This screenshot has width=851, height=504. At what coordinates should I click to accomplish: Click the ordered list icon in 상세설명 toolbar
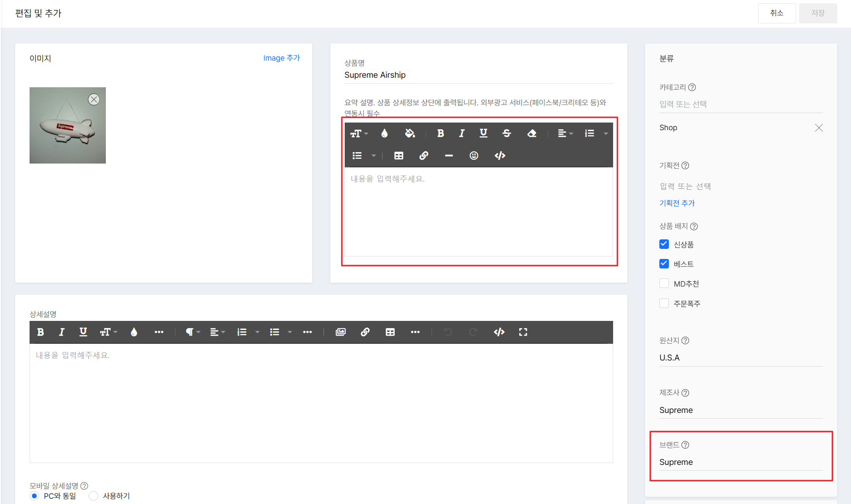coord(242,332)
